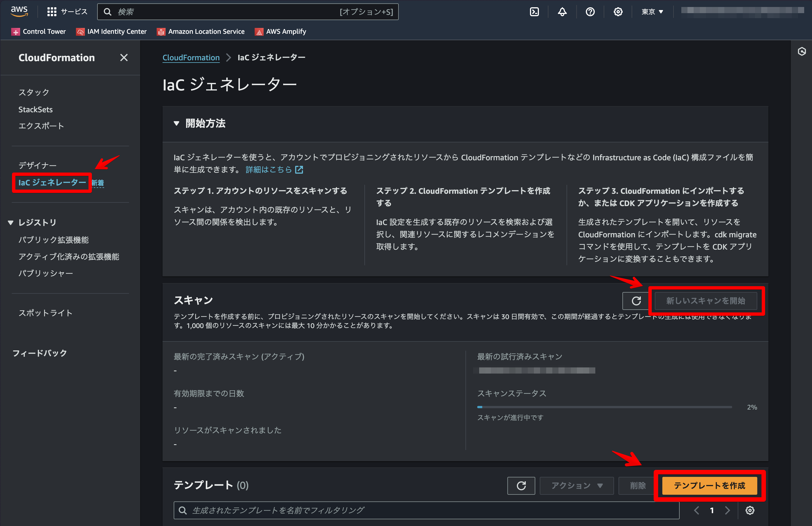This screenshot has width=812, height=526.
Task: Click スキャンが進行中です status text
Action: tap(510, 417)
